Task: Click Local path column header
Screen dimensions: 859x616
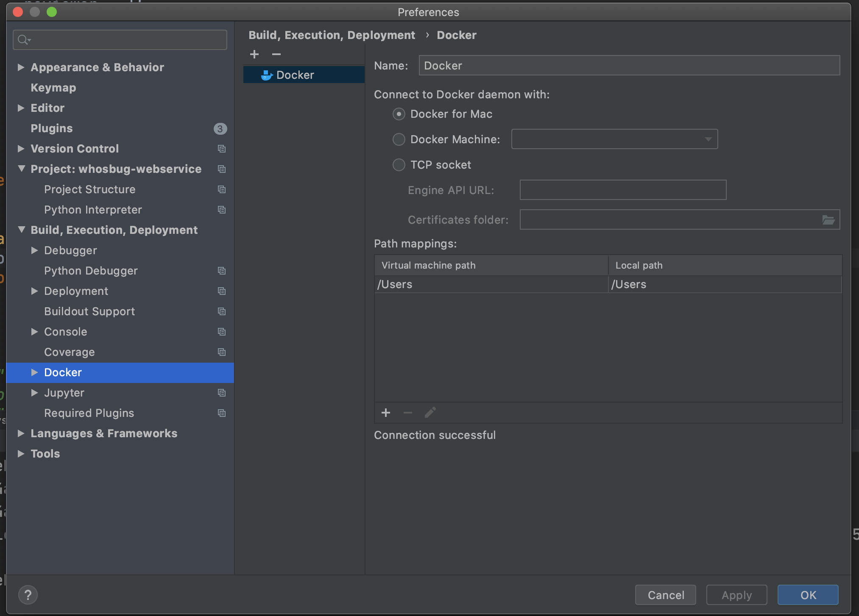Action: point(725,265)
